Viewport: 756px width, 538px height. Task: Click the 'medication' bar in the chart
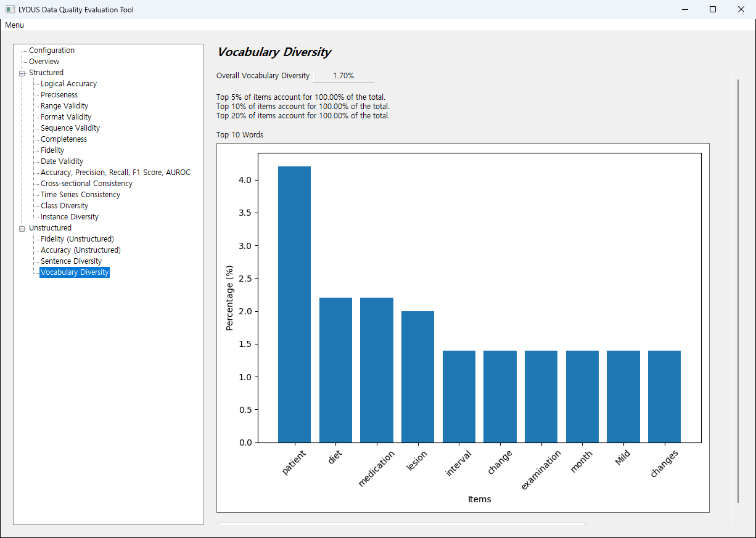click(x=377, y=370)
